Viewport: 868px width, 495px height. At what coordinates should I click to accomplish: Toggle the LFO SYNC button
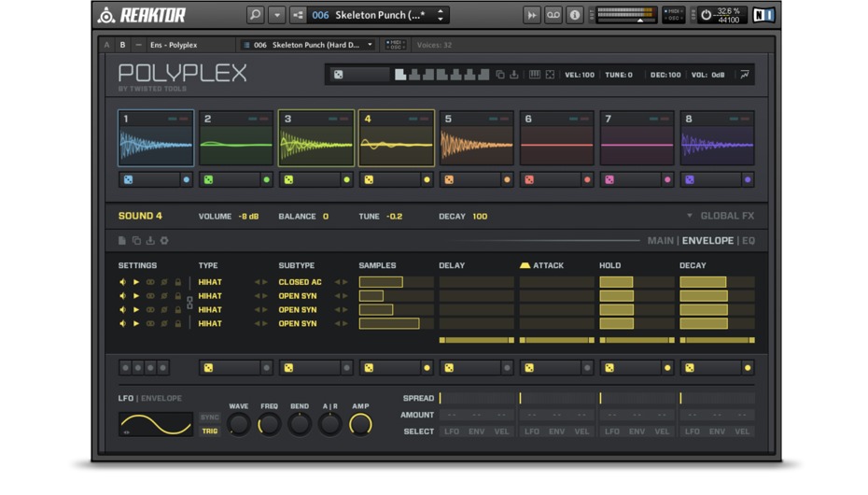pyautogui.click(x=210, y=417)
